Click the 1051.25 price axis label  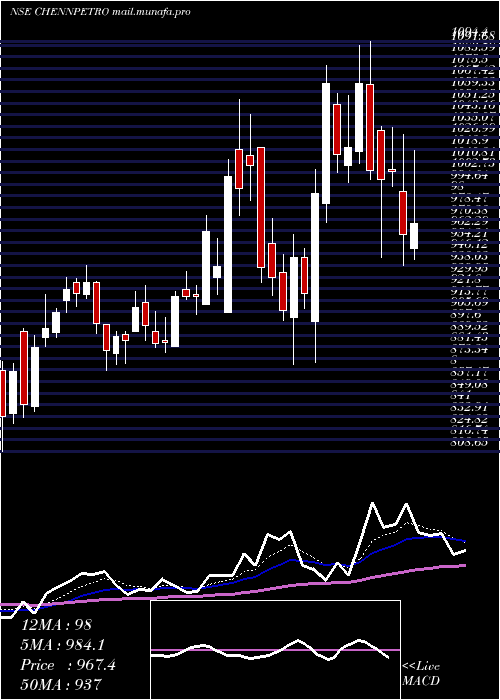[470, 94]
